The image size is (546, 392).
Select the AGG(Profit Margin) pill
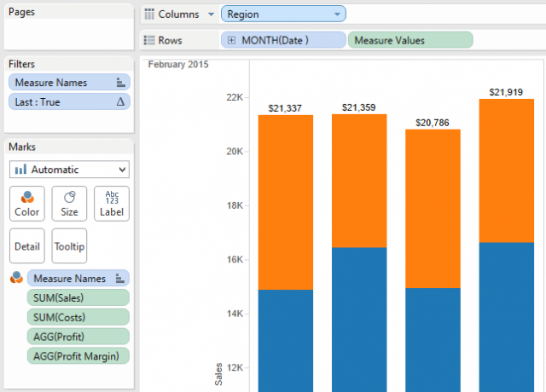point(78,355)
